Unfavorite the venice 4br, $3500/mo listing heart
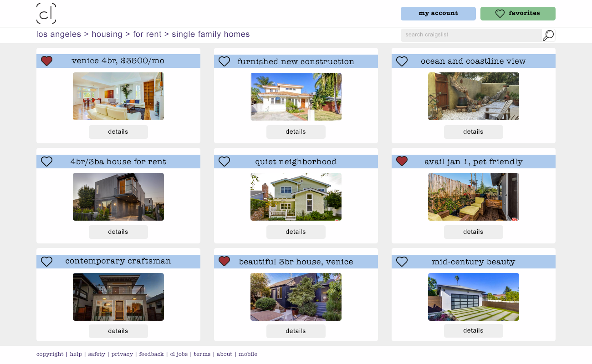592x364 pixels. pos(46,61)
